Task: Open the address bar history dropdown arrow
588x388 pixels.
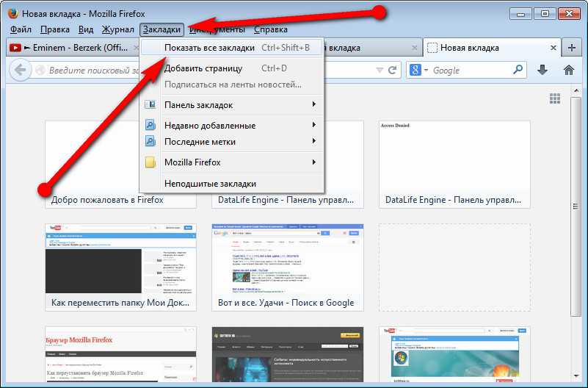Action: (380, 70)
